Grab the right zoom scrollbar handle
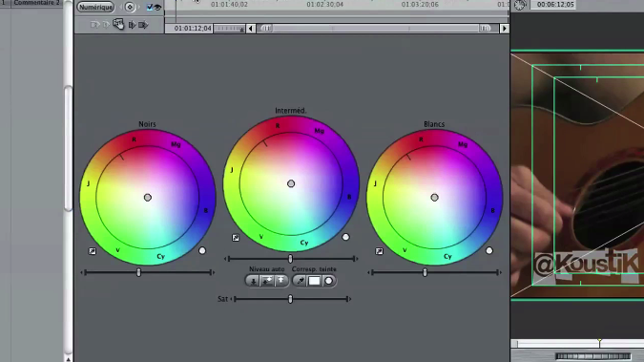644x362 pixels. point(485,29)
